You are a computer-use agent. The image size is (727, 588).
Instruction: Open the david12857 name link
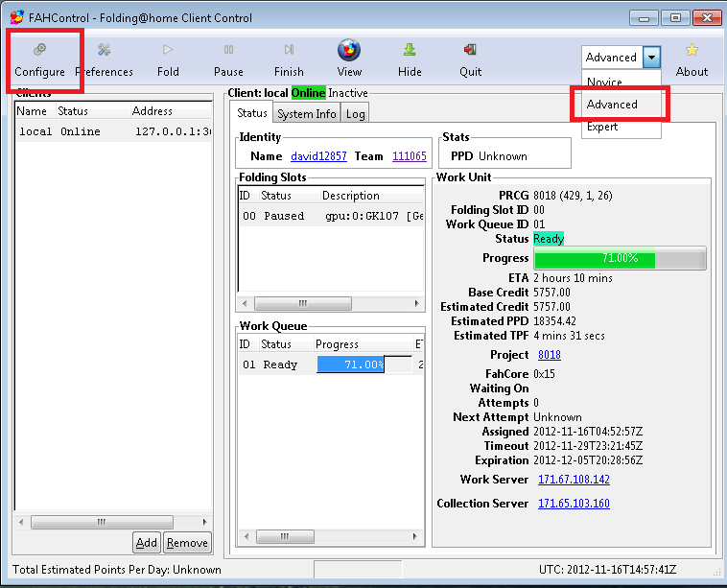[x=318, y=156]
